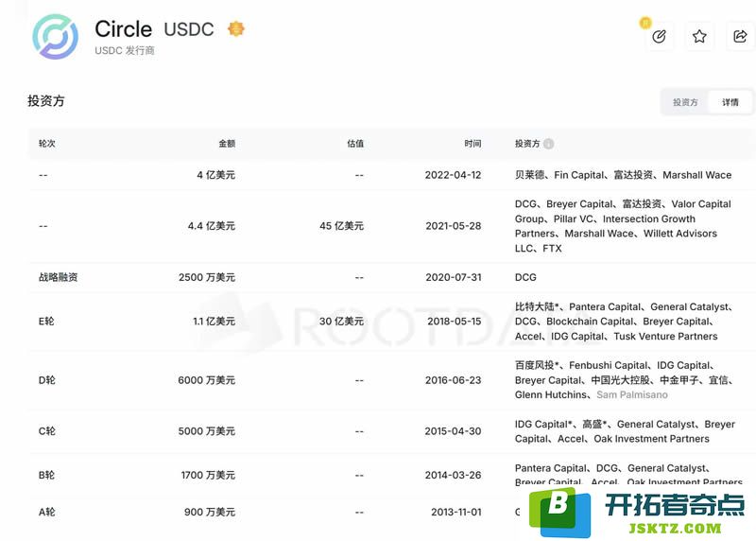Click the 轮次 column header

[x=46, y=144]
